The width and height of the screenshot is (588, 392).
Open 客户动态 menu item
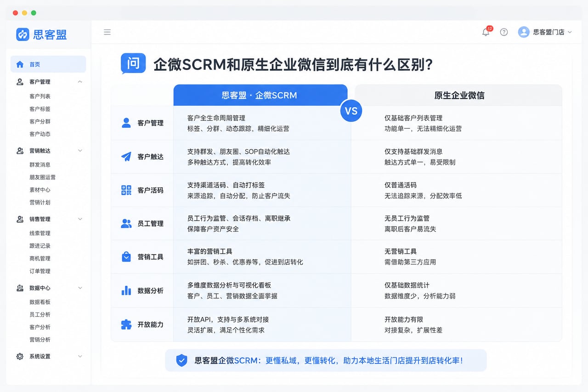pos(40,134)
